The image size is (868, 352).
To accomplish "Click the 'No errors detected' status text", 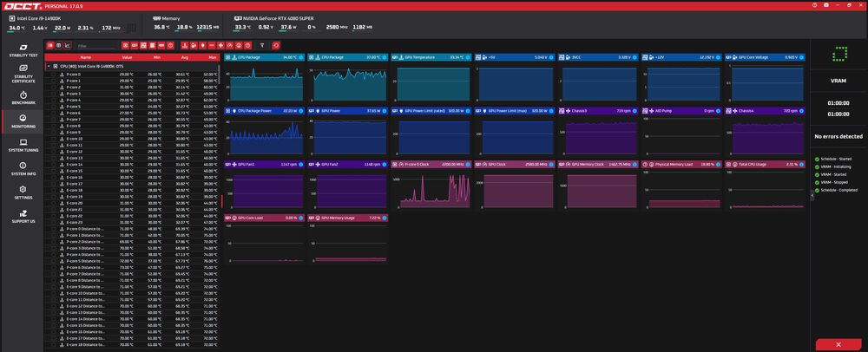I will point(838,136).
